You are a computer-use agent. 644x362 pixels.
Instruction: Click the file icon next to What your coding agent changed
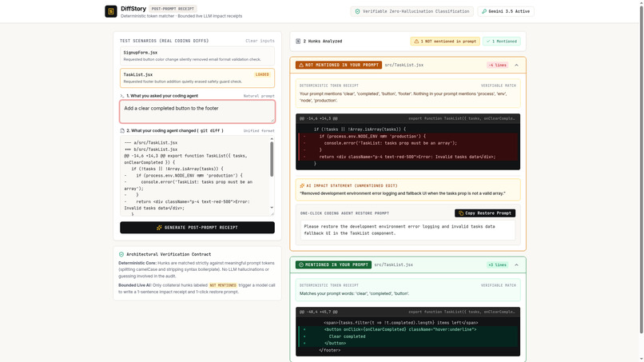pyautogui.click(x=122, y=131)
